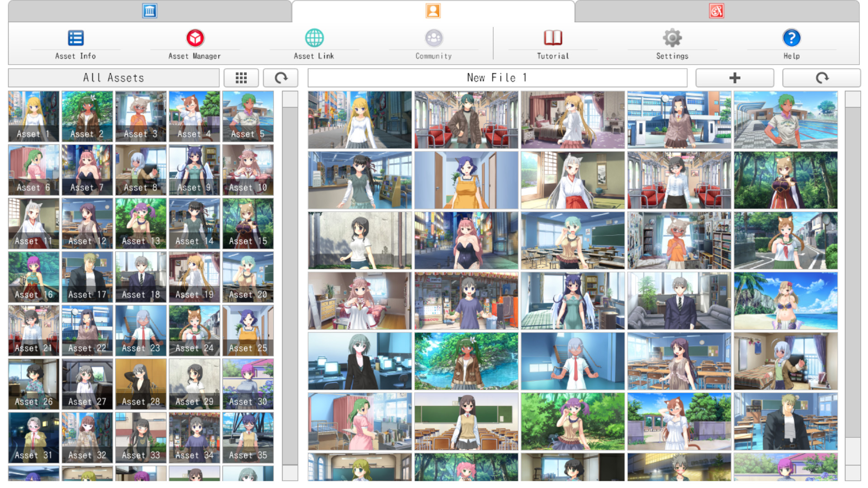
Task: Open the All Assets filter
Action: (113, 78)
